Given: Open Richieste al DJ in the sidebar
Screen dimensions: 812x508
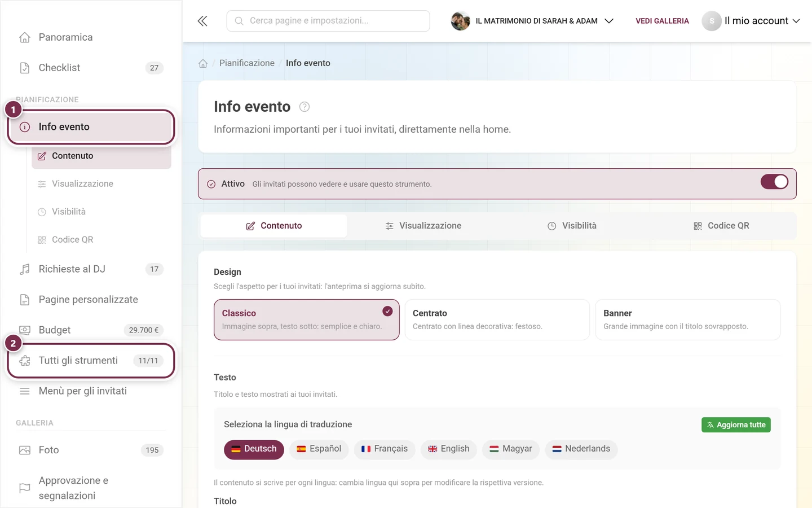Looking at the screenshot, I should click(91, 269).
